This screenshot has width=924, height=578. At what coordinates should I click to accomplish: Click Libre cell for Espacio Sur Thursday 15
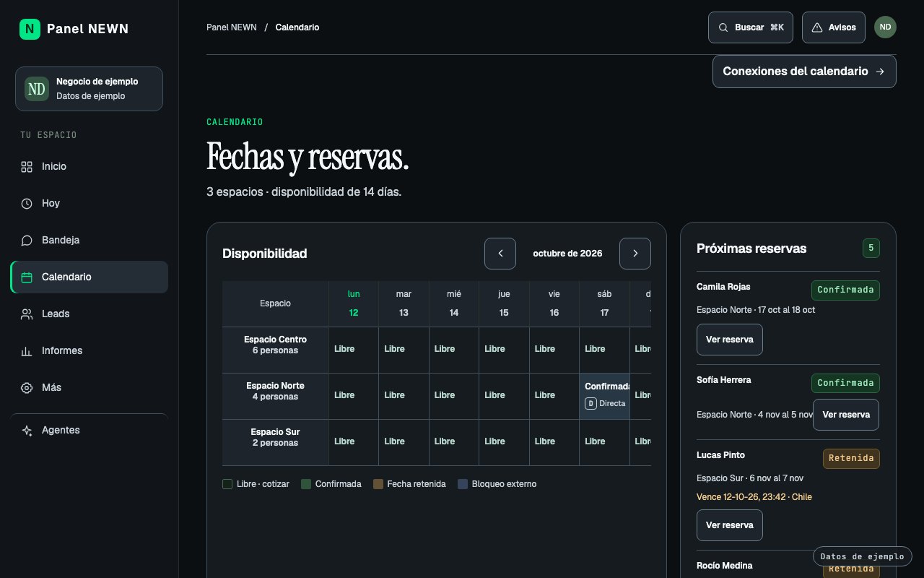[504, 443]
